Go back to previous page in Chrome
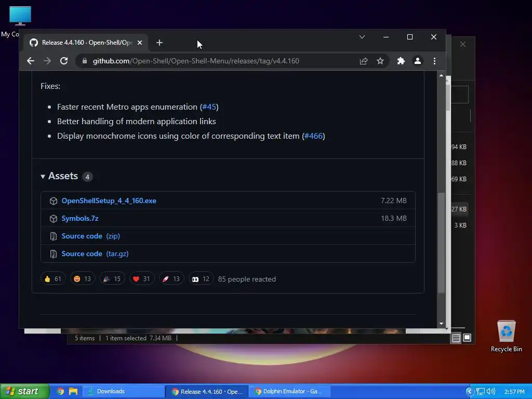Image resolution: width=532 pixels, height=399 pixels. (31, 61)
